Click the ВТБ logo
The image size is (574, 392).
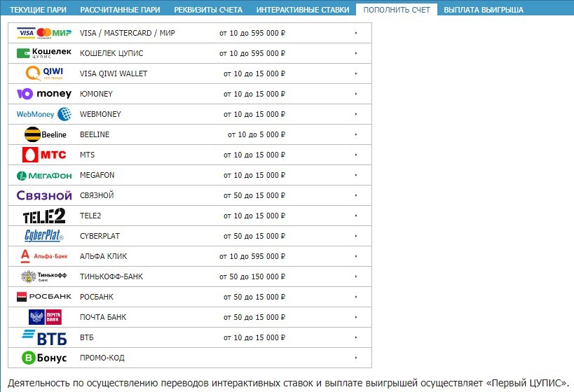44,337
